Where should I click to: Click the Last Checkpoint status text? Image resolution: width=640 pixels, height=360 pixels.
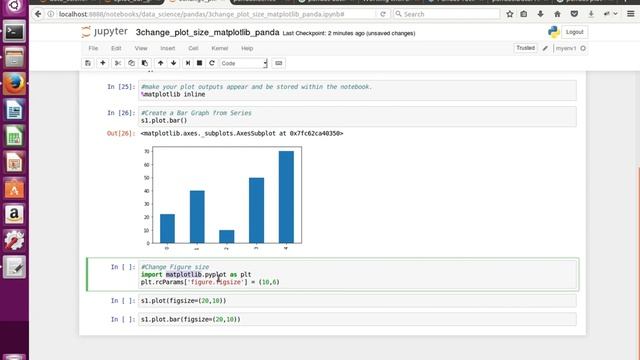pyautogui.click(x=349, y=33)
